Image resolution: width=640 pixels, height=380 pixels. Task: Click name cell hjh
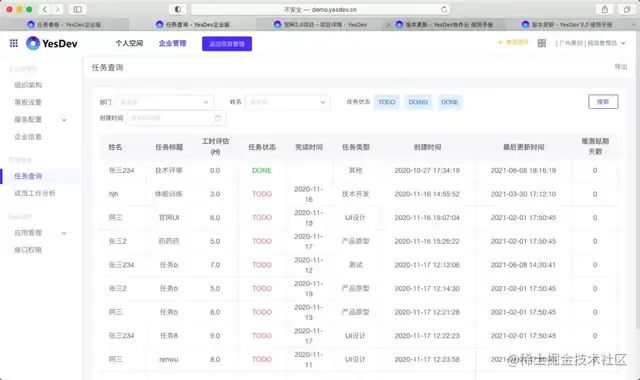click(113, 194)
